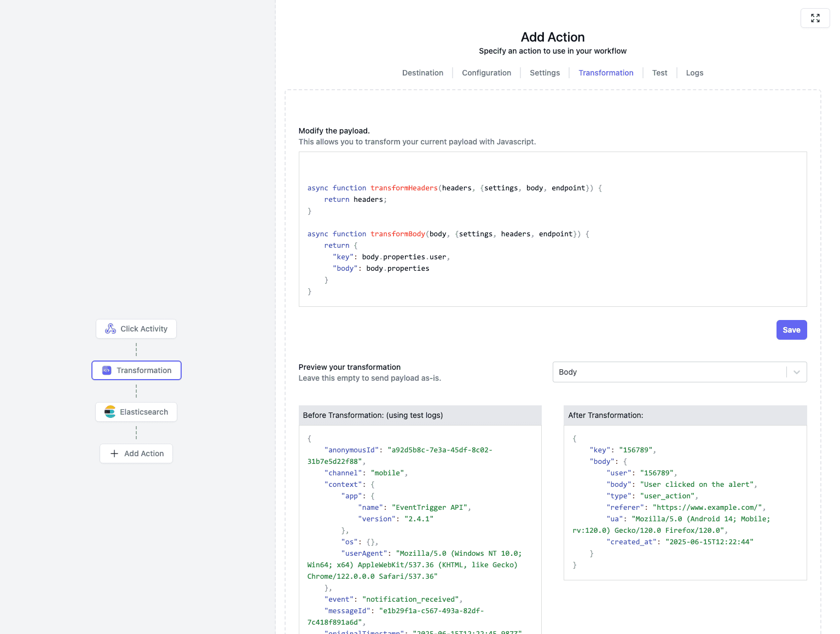Click the "body": body.properties line

[381, 269]
